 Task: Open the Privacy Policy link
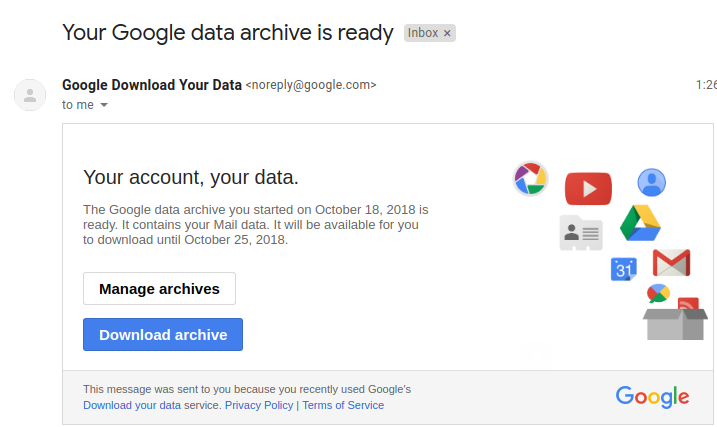[259, 405]
